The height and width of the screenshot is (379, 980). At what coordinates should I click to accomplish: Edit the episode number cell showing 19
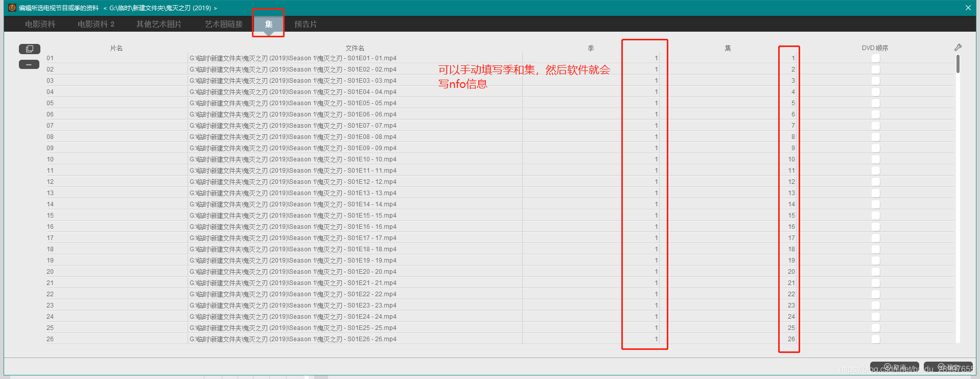pos(728,260)
